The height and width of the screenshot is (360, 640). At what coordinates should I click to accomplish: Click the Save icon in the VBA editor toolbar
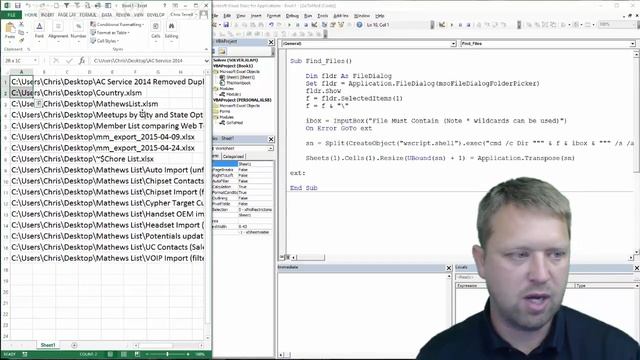(226, 25)
